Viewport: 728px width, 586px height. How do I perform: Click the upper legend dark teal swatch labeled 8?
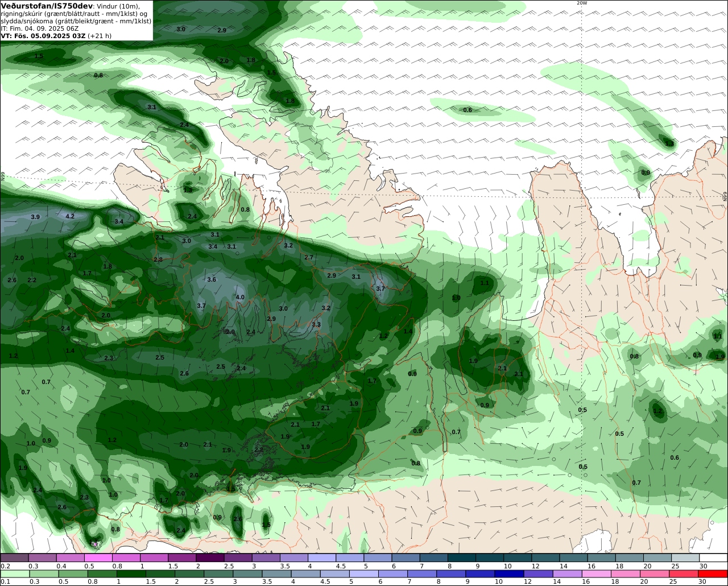coord(462,558)
